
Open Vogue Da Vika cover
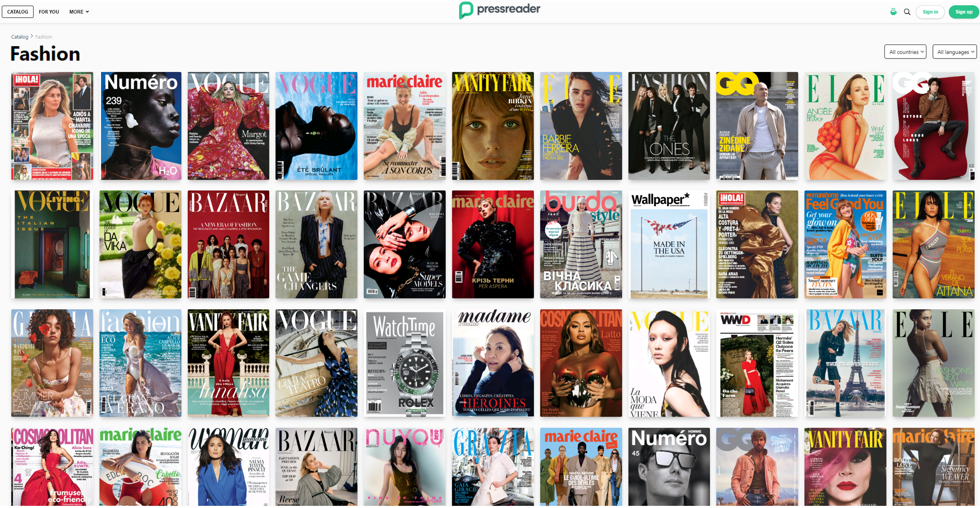pos(140,245)
